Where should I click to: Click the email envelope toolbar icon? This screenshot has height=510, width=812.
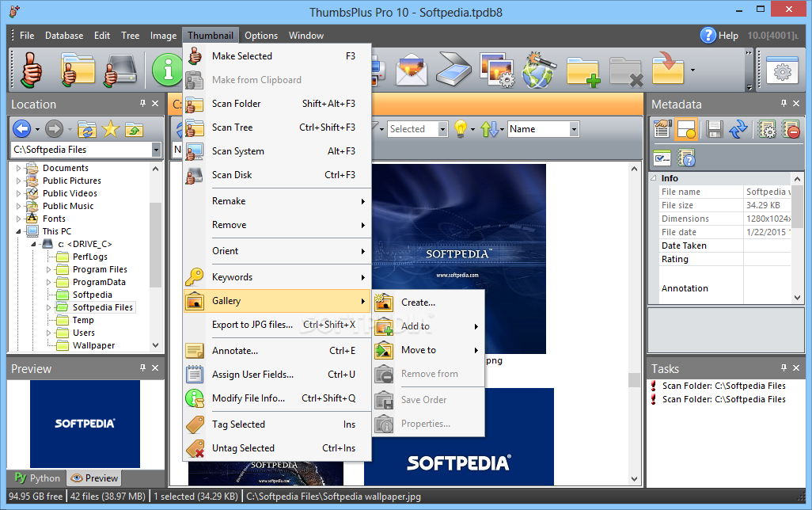coord(412,70)
